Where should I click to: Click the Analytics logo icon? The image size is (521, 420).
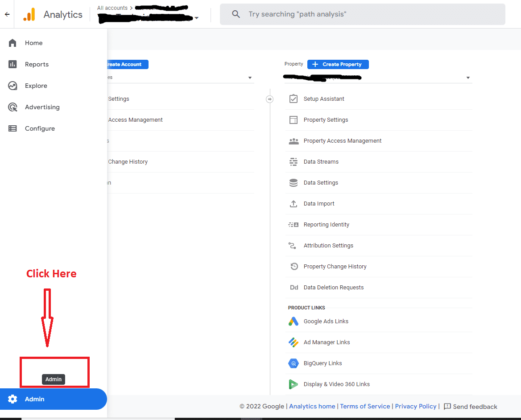click(29, 14)
